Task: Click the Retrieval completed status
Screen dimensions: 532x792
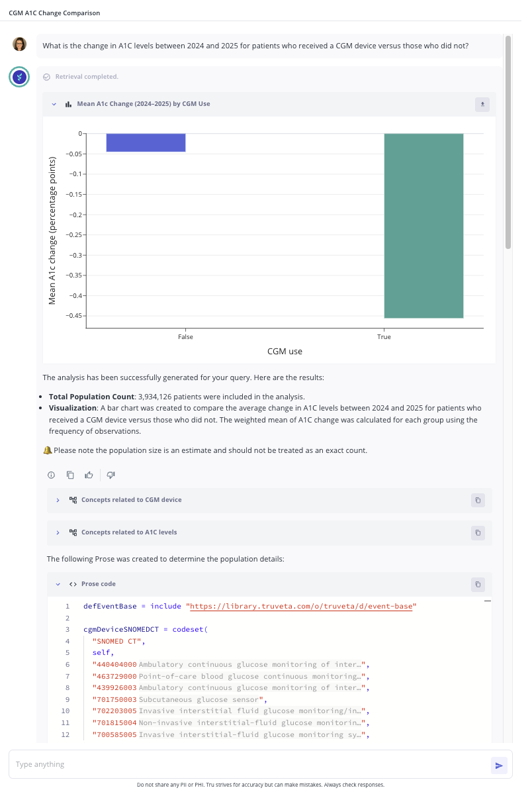Action: pos(86,77)
